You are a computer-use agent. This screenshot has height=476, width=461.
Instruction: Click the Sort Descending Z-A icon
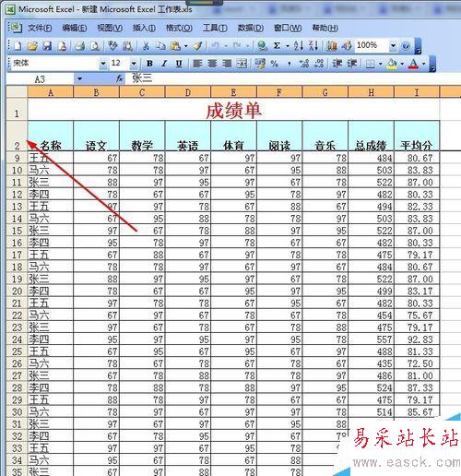tap(313, 46)
